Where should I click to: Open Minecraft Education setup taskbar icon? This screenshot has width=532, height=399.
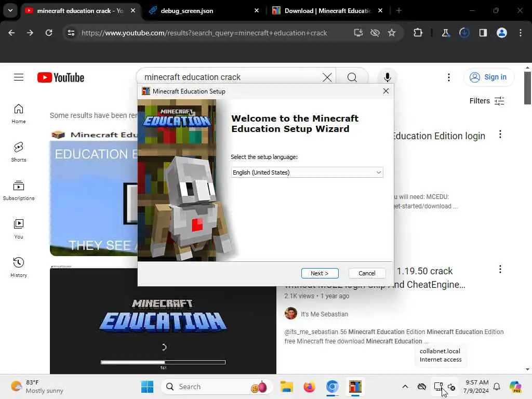tap(355, 387)
